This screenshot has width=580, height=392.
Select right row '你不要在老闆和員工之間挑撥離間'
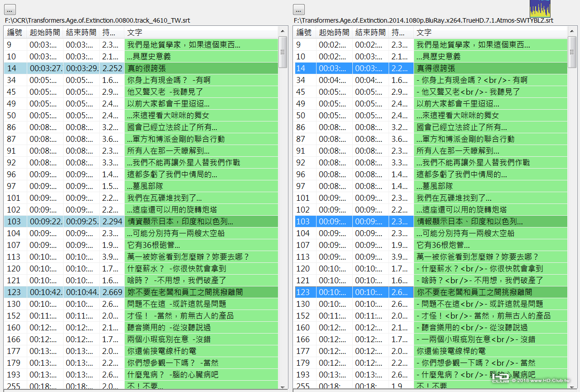pyautogui.click(x=430, y=292)
